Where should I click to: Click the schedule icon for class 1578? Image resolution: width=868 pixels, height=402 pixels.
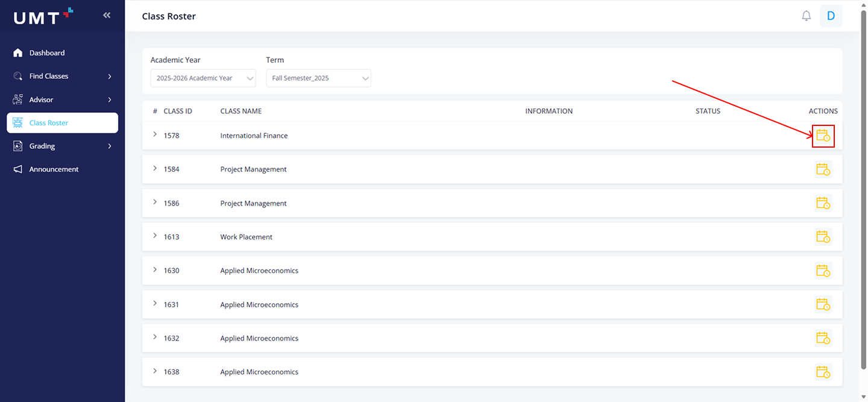(x=823, y=136)
